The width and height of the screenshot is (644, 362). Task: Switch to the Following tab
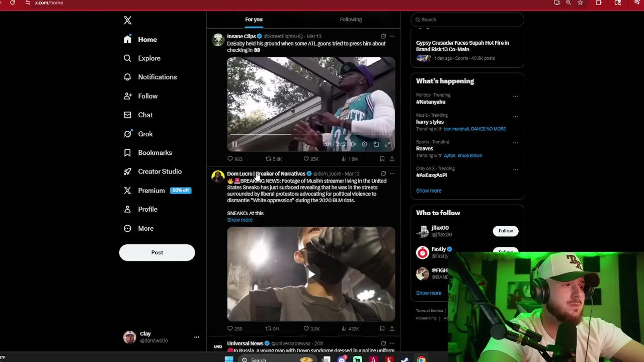point(351,20)
